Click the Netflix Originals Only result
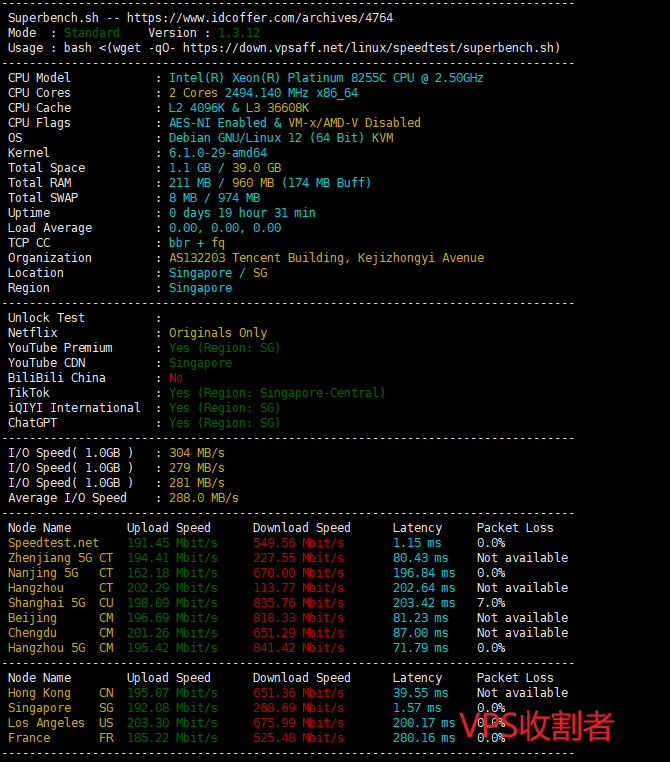Viewport: 670px width, 762px height. (218, 333)
